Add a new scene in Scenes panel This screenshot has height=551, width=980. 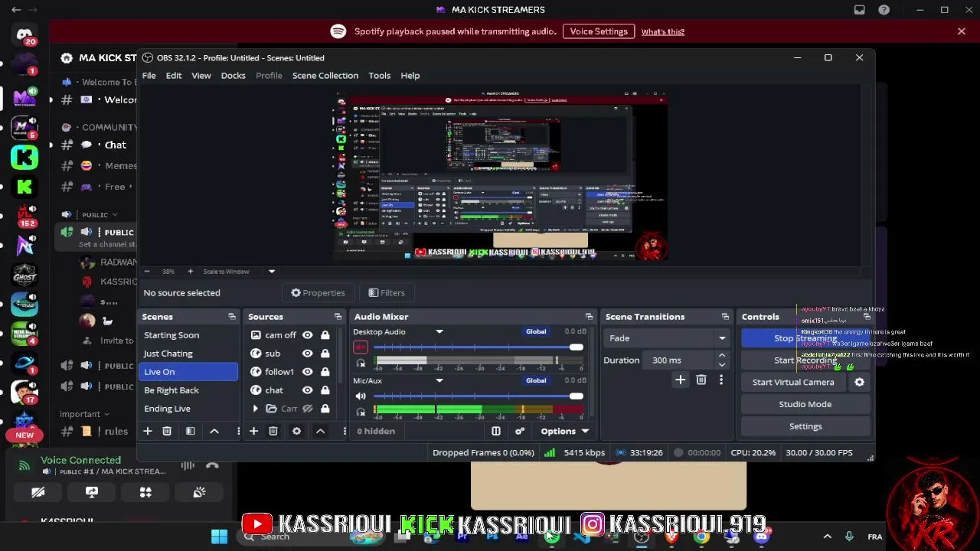coord(148,431)
